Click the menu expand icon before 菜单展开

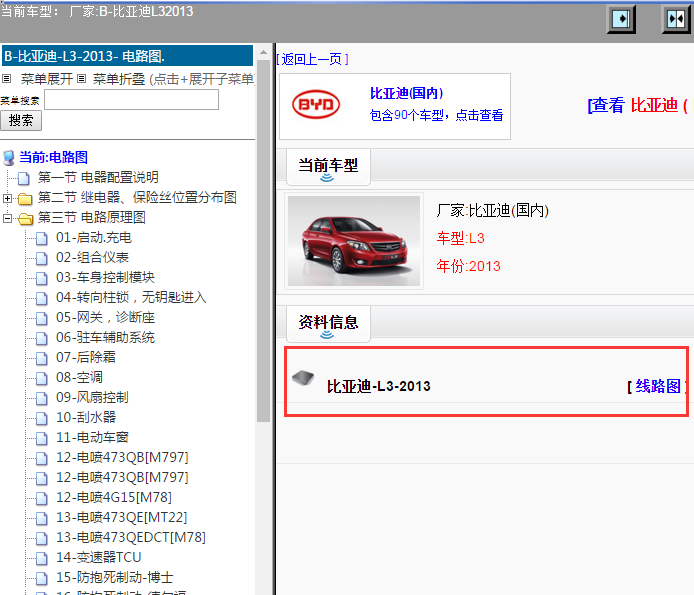tap(6, 79)
